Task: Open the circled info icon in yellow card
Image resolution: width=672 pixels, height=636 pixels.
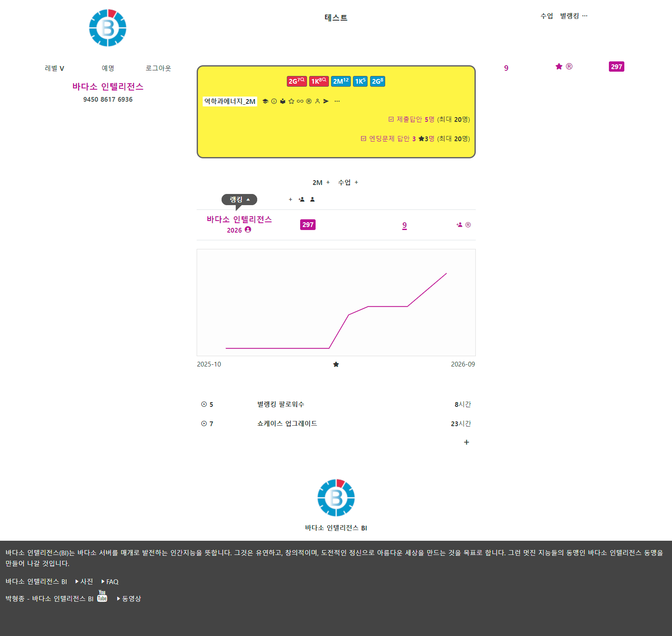Action: click(274, 101)
